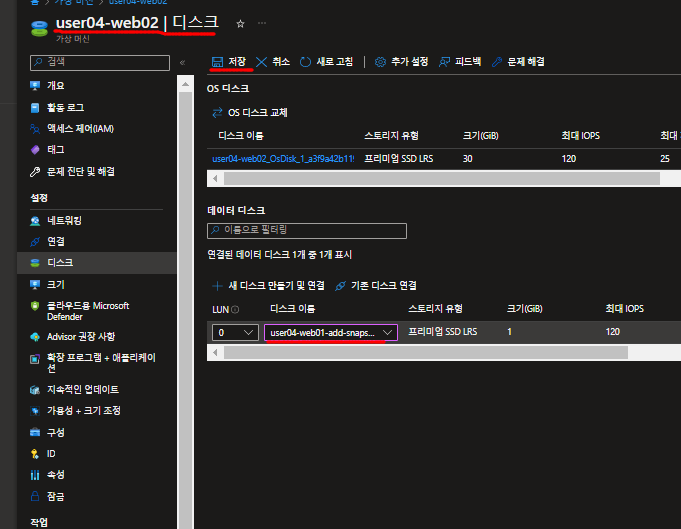Click the 디스크 이름 header in data disk table
The width and height of the screenshot is (681, 529).
293,309
